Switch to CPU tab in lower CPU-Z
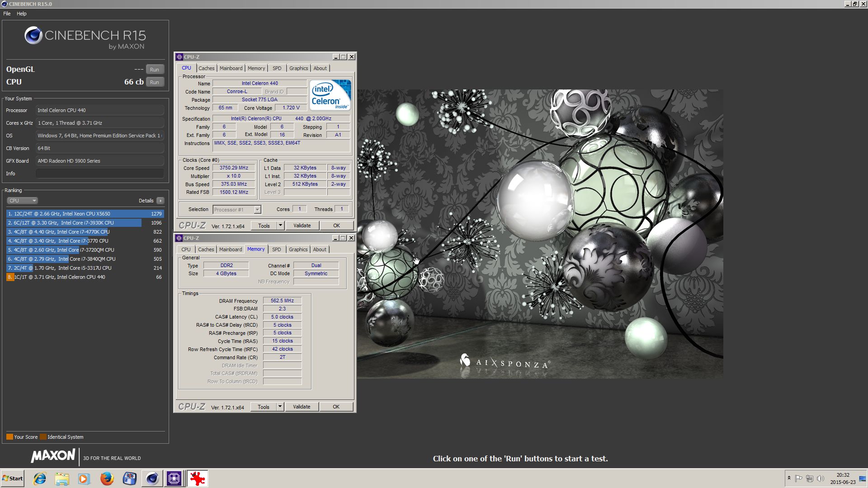The image size is (868, 488). tap(186, 249)
